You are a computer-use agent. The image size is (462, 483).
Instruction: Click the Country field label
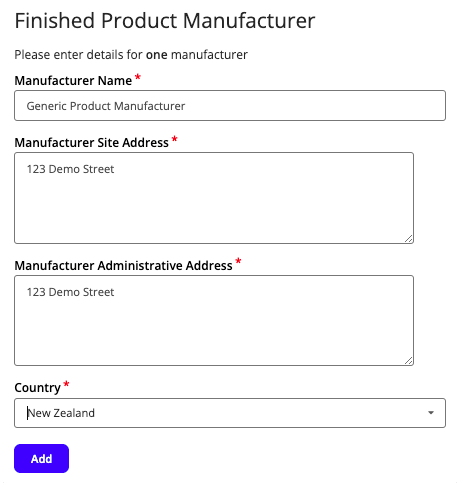37,388
